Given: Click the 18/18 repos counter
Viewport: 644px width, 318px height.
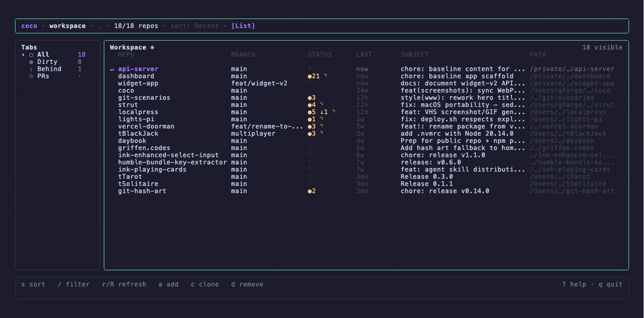Looking at the screenshot, I should point(136,26).
